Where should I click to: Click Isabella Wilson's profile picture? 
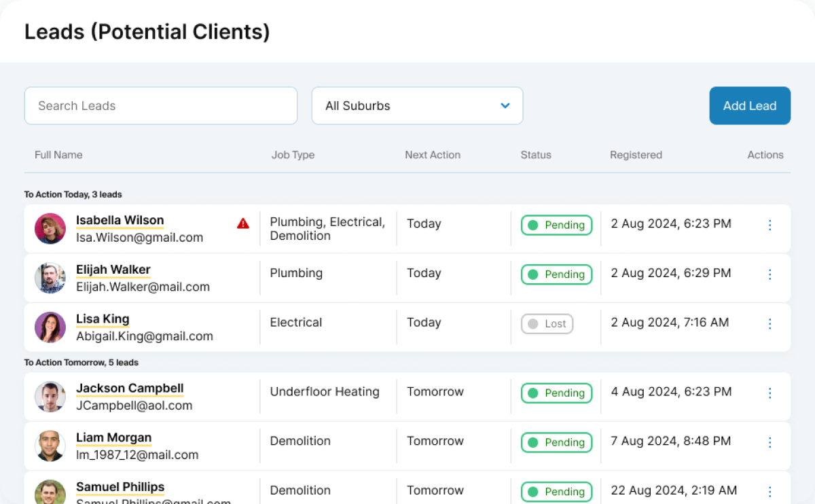point(49,228)
